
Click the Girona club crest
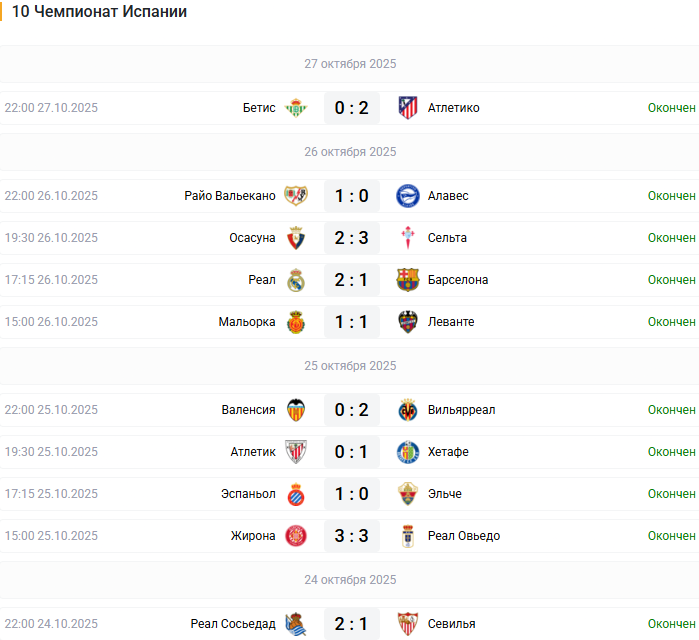(x=295, y=536)
